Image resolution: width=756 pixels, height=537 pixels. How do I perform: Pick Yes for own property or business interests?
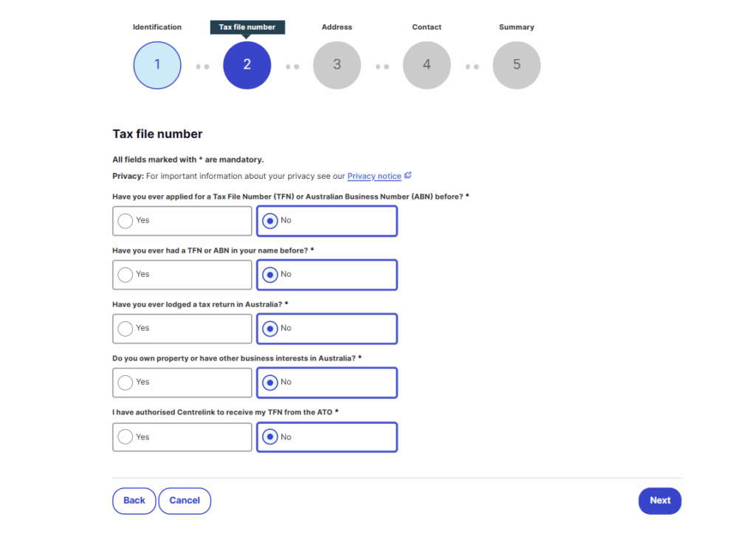(126, 383)
